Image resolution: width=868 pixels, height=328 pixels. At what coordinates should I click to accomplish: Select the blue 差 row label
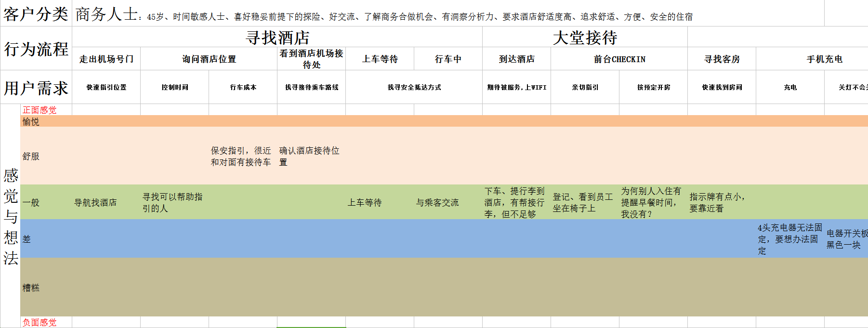point(26,239)
